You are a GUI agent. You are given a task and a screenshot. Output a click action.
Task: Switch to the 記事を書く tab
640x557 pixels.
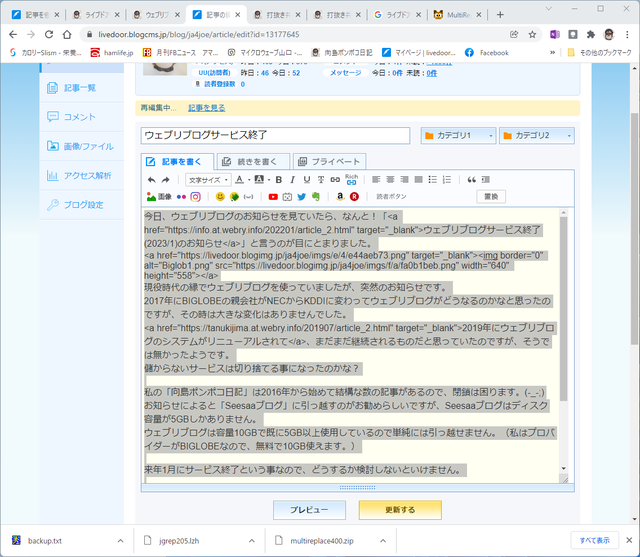[177, 162]
